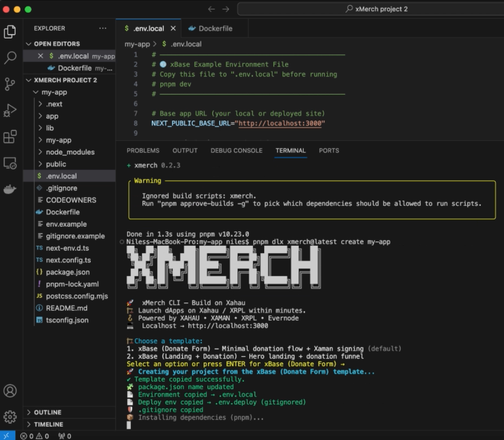
Task: Open the PORTS terminal tab
Action: (x=328, y=150)
